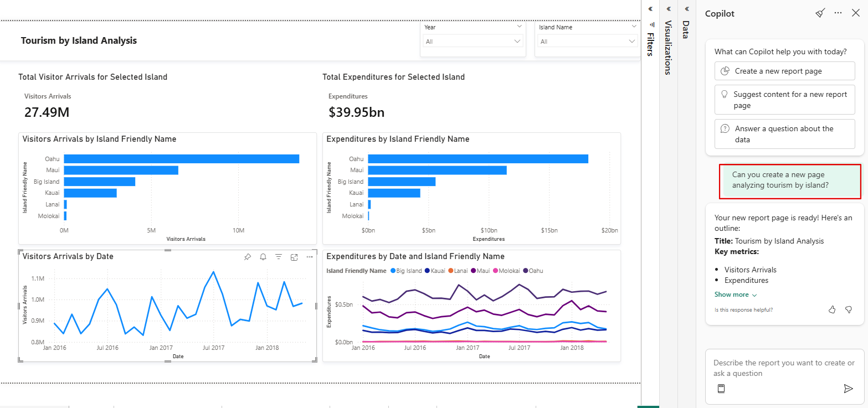Choose Answer a question about the data
The width and height of the screenshot is (868, 408).
coord(784,133)
